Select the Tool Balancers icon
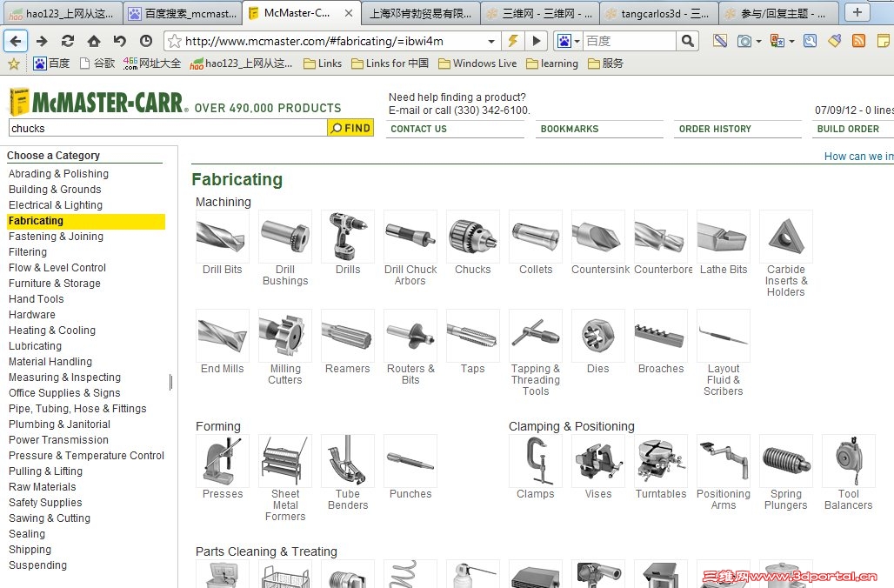Viewport: 894px width, 588px height. (x=849, y=461)
